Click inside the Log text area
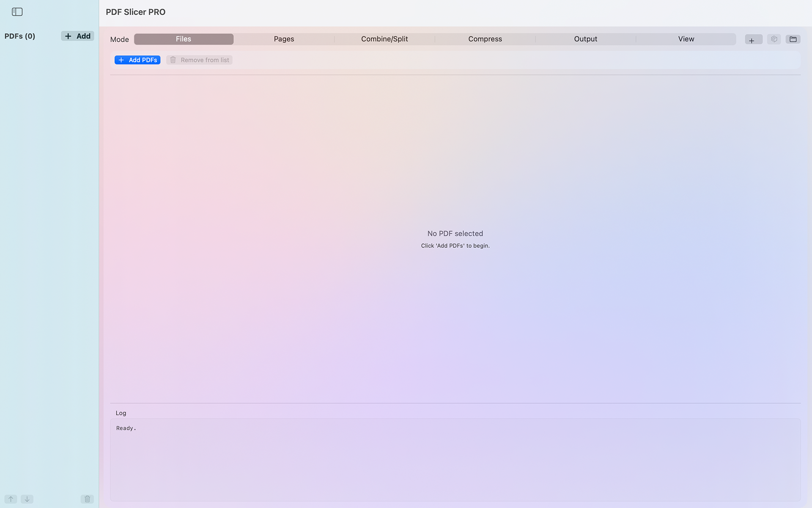Image resolution: width=812 pixels, height=508 pixels. pyautogui.click(x=455, y=460)
